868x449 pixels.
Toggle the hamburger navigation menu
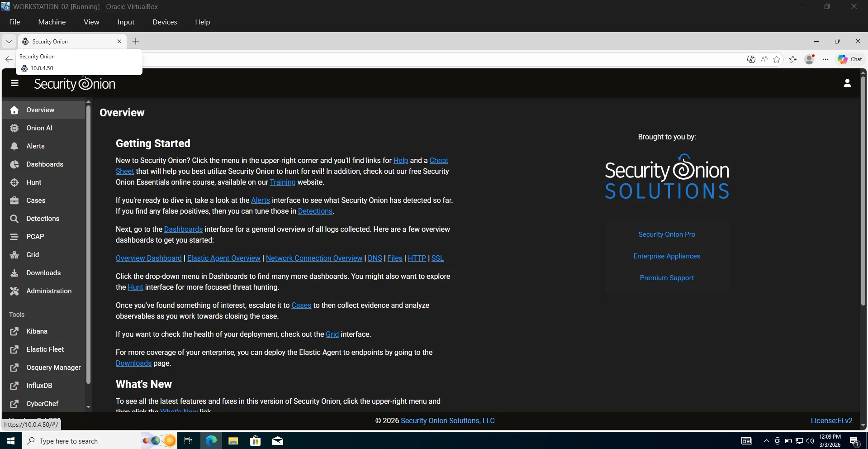pos(14,83)
